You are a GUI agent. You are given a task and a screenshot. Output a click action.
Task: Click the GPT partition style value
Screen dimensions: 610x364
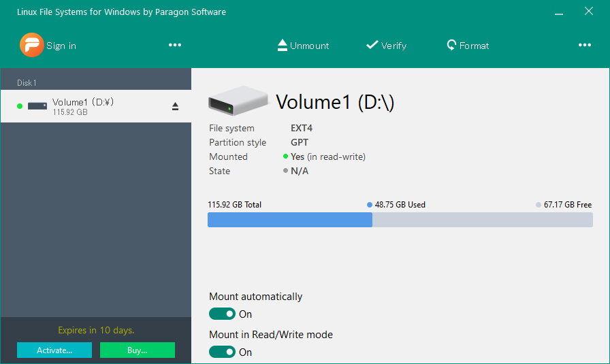pyautogui.click(x=300, y=142)
